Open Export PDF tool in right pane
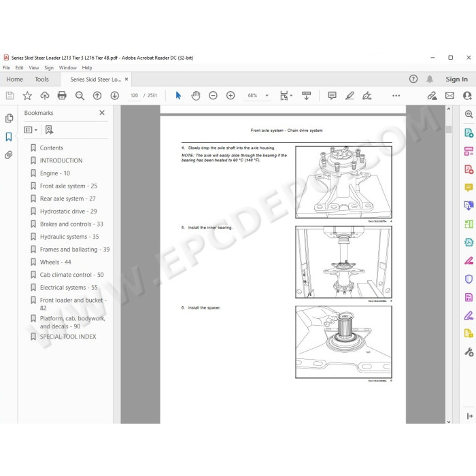Screen dimensions: 476x476 (x=469, y=133)
